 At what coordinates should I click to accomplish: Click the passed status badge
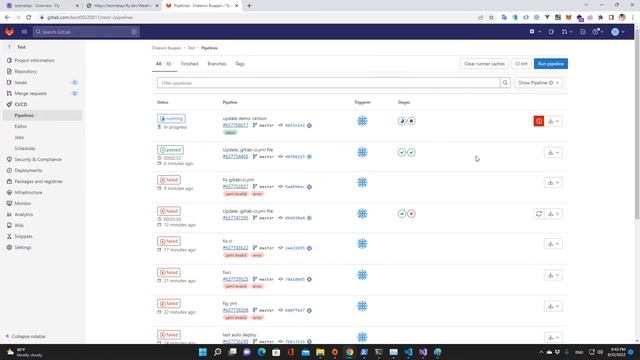(170, 150)
